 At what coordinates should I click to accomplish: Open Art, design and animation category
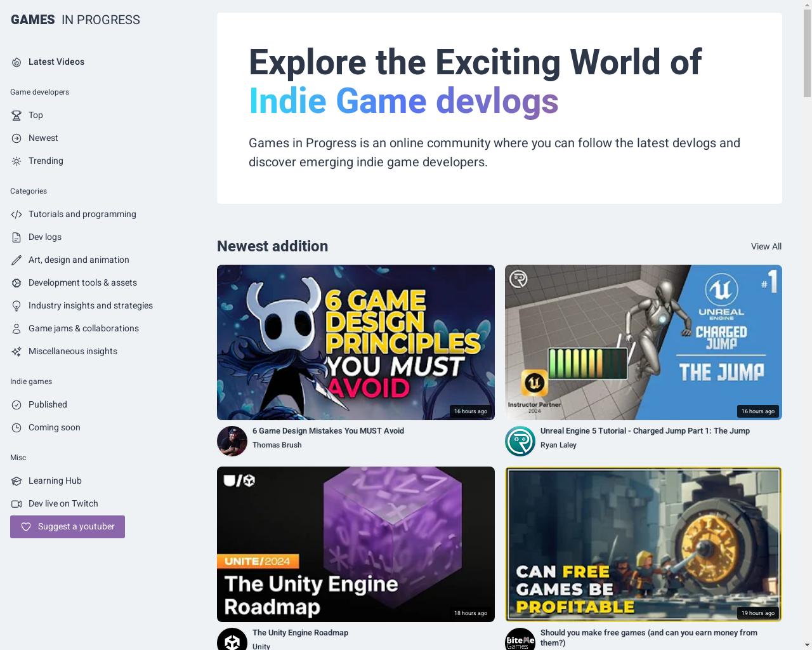(x=79, y=260)
